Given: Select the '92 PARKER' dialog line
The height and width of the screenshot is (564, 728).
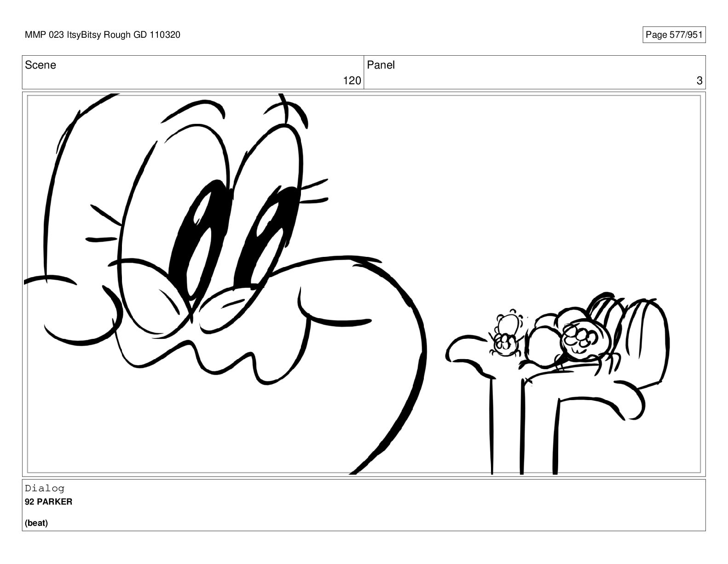Looking at the screenshot, I should tap(48, 502).
